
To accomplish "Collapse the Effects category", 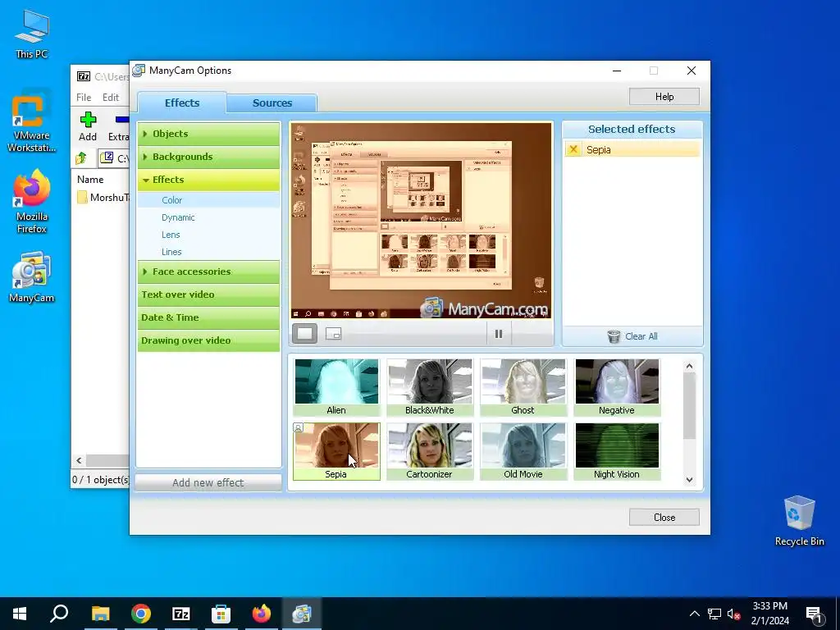I will pos(209,180).
